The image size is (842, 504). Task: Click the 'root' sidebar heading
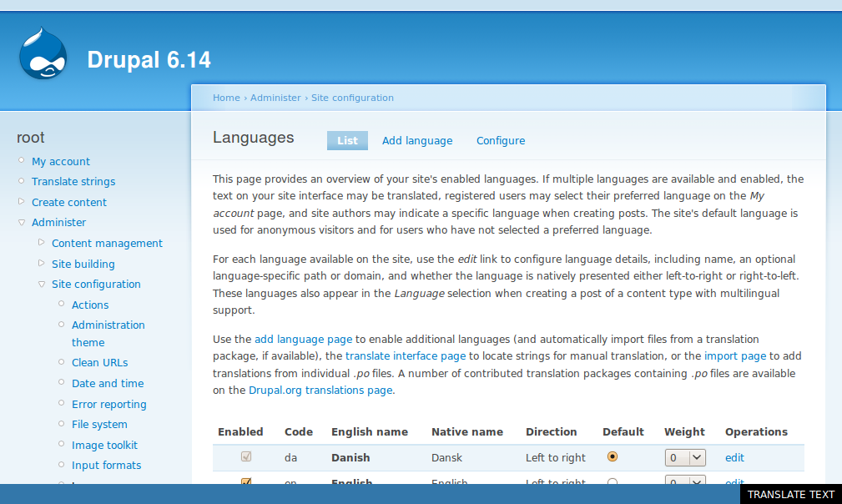pos(31,138)
